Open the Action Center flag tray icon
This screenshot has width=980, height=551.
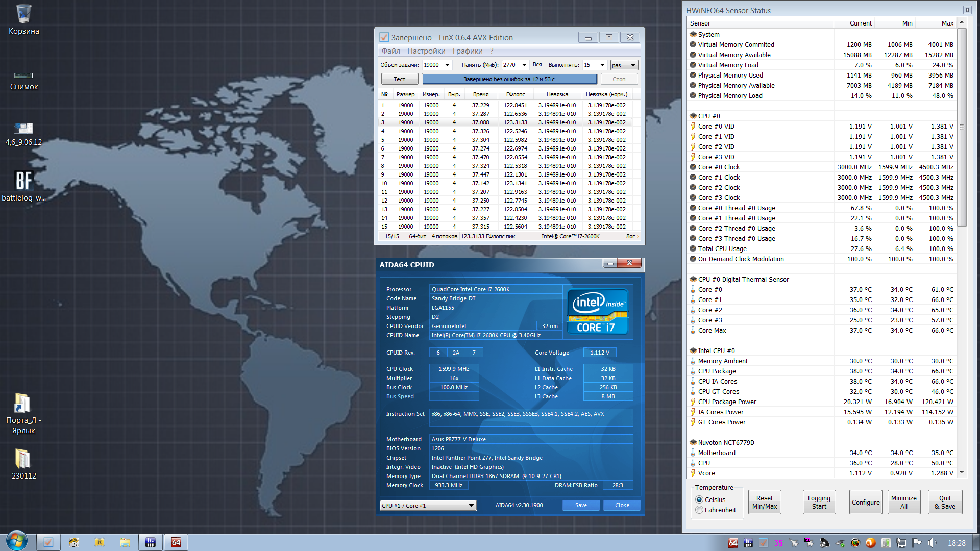coord(917,543)
